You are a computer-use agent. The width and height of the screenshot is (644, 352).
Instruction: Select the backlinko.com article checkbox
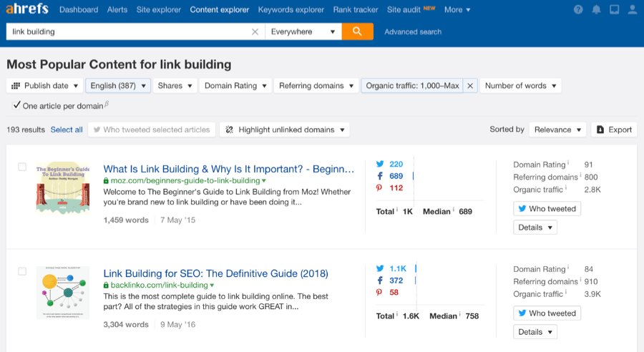click(x=22, y=271)
